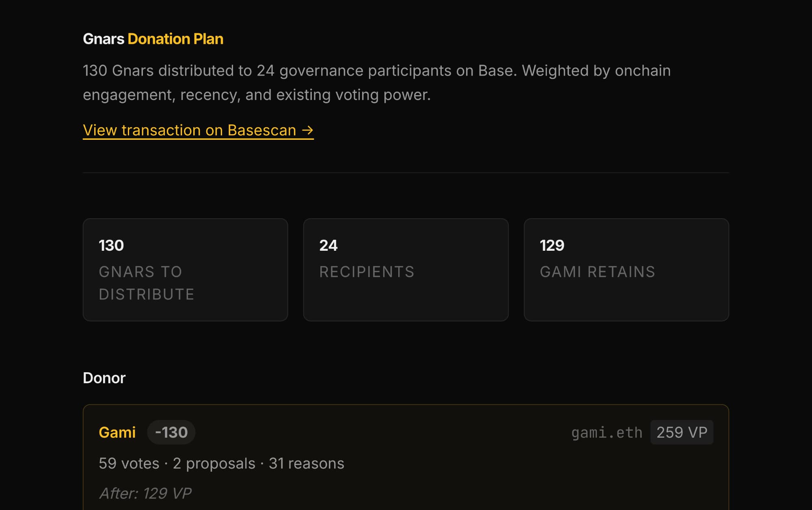Click the -130 badge next to Gami
812x510 pixels.
coord(171,432)
